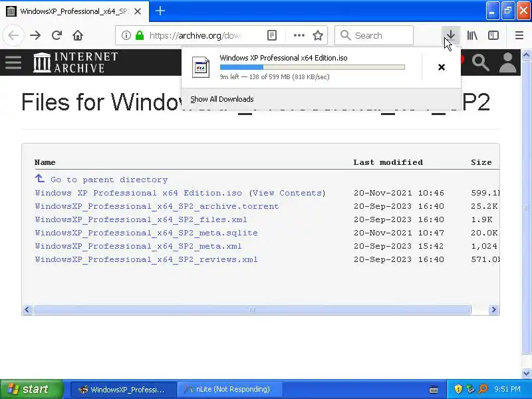Click the Internet Archive logo
532x399 pixels.
[75, 63]
